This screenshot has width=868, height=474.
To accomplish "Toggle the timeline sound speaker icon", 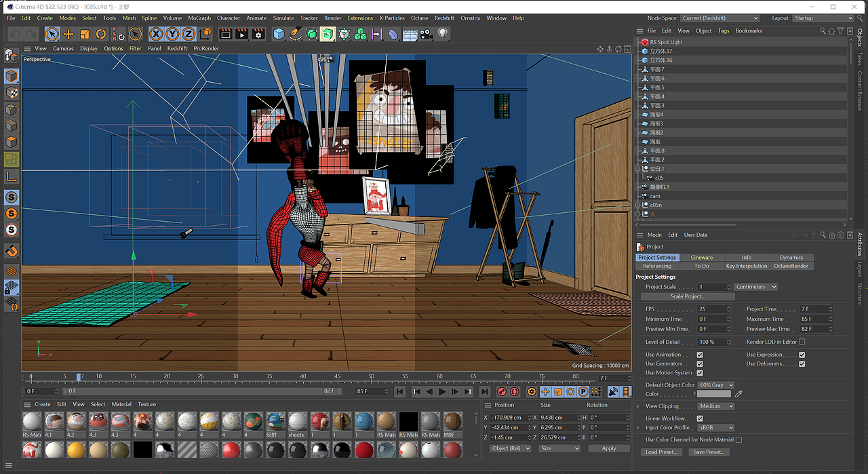I will pyautogui.click(x=613, y=391).
